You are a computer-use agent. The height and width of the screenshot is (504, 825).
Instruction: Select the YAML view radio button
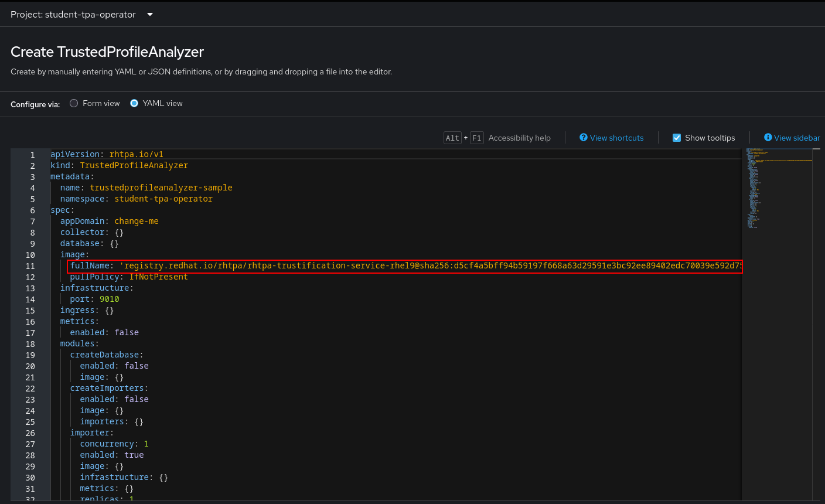[134, 103]
